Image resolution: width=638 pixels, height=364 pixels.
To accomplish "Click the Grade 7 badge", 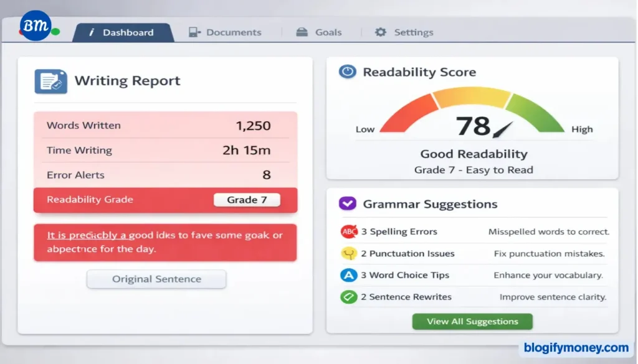I will (x=247, y=200).
